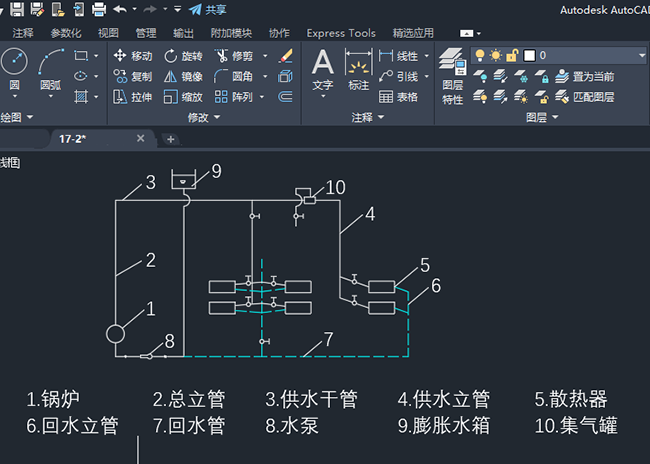Open 图层特性 layer properties manager
Screen dimensions: 650x464
(x=453, y=77)
